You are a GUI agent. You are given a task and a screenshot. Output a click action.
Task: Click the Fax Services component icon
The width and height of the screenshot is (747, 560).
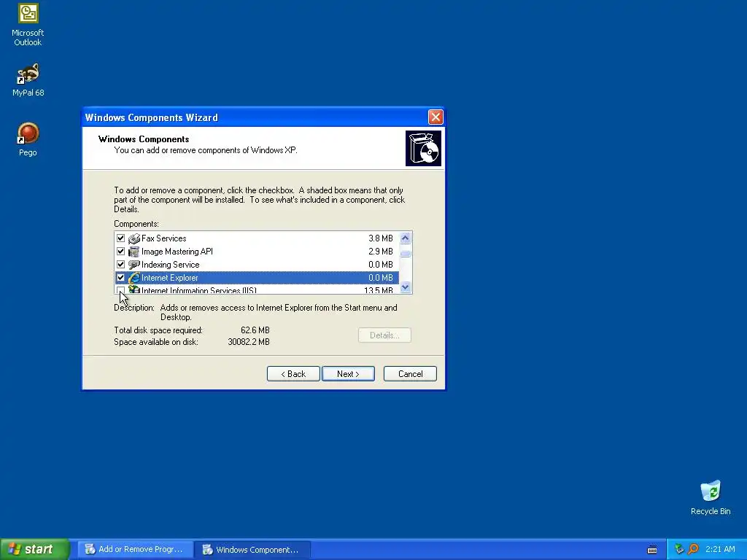134,238
